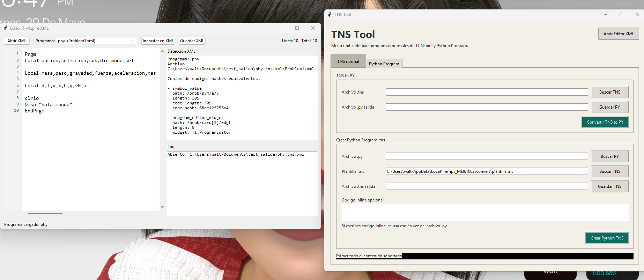Viewport: 644px width, 280px height.
Task: Close the TNS Tool window
Action: coord(637,14)
